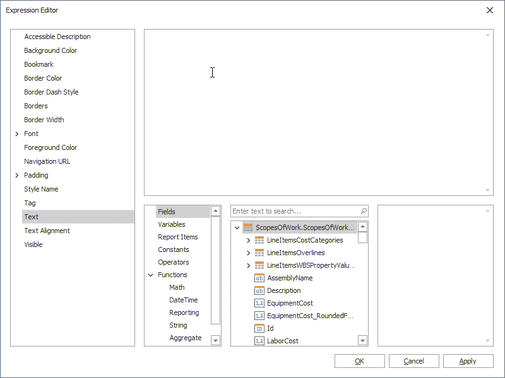Select the Text property

coord(78,217)
